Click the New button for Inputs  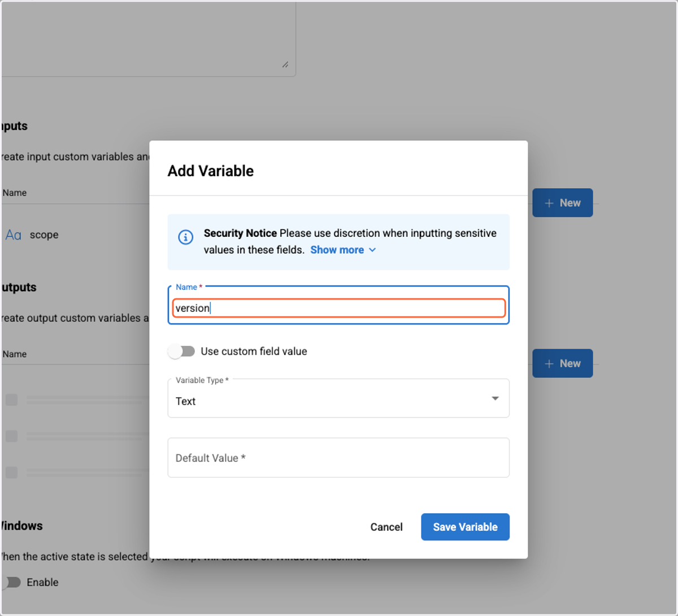[x=562, y=203]
